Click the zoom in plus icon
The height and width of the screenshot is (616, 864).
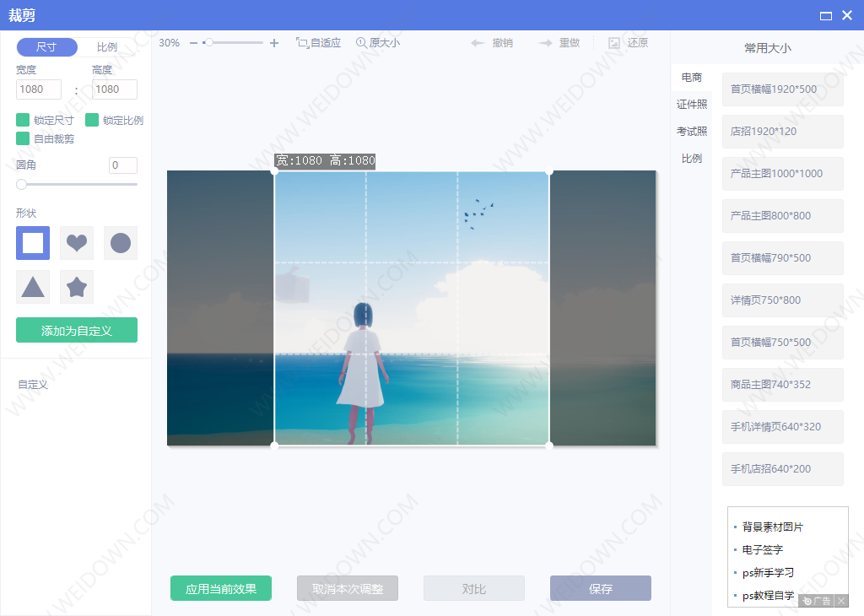(274, 43)
